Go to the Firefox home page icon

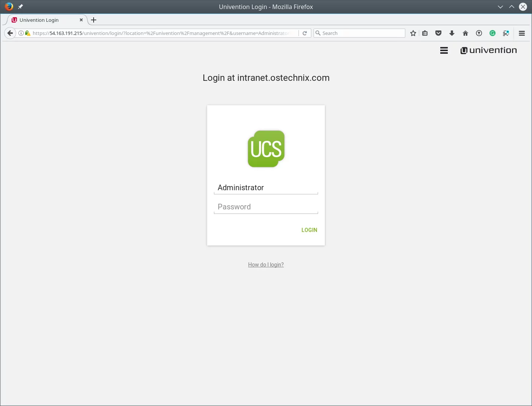[x=465, y=33]
